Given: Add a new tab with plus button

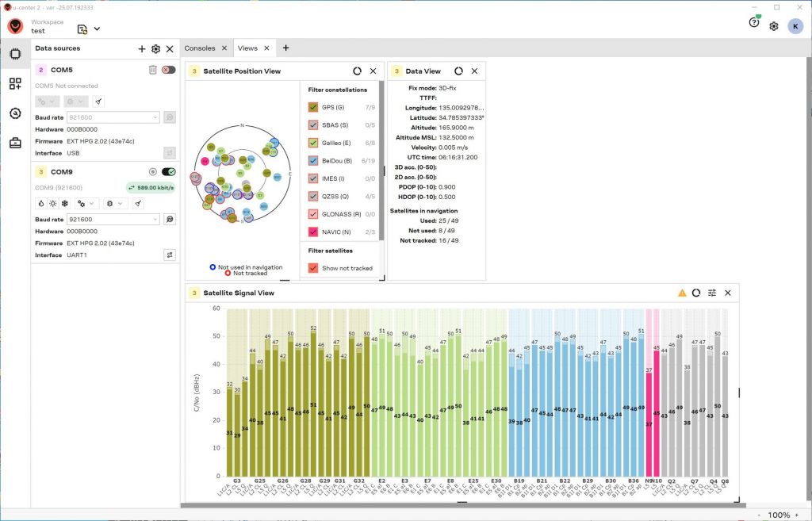Looking at the screenshot, I should pos(285,48).
